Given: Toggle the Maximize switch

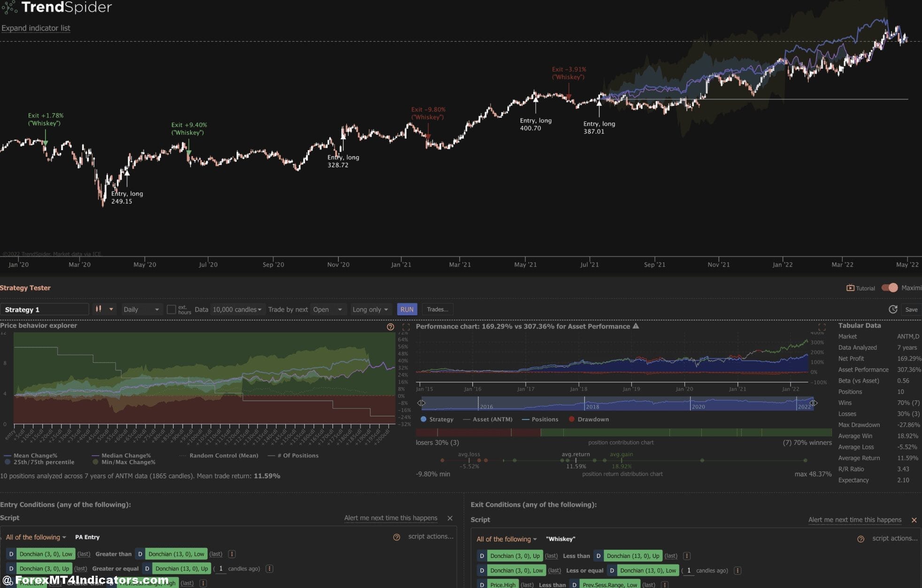Looking at the screenshot, I should click(889, 288).
